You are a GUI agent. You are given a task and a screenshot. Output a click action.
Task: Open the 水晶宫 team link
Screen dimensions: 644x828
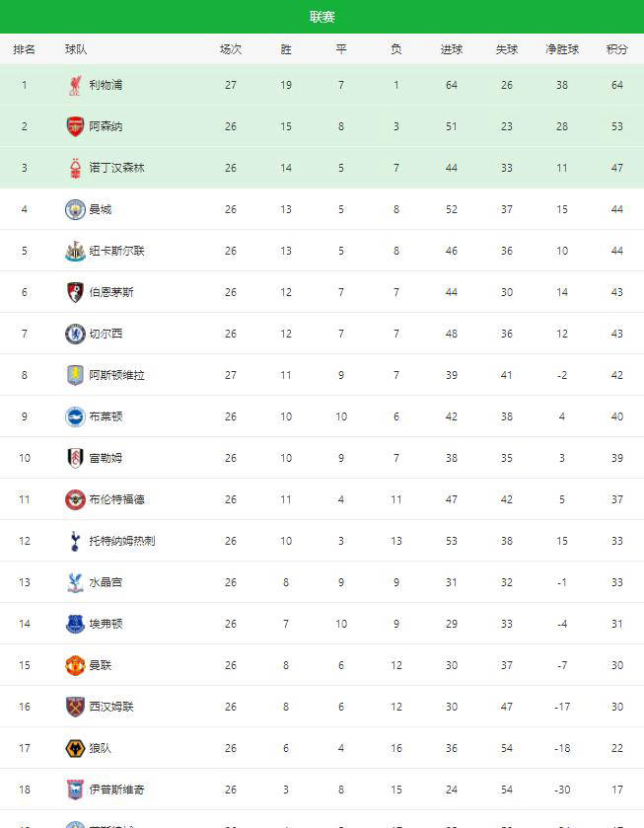(106, 582)
